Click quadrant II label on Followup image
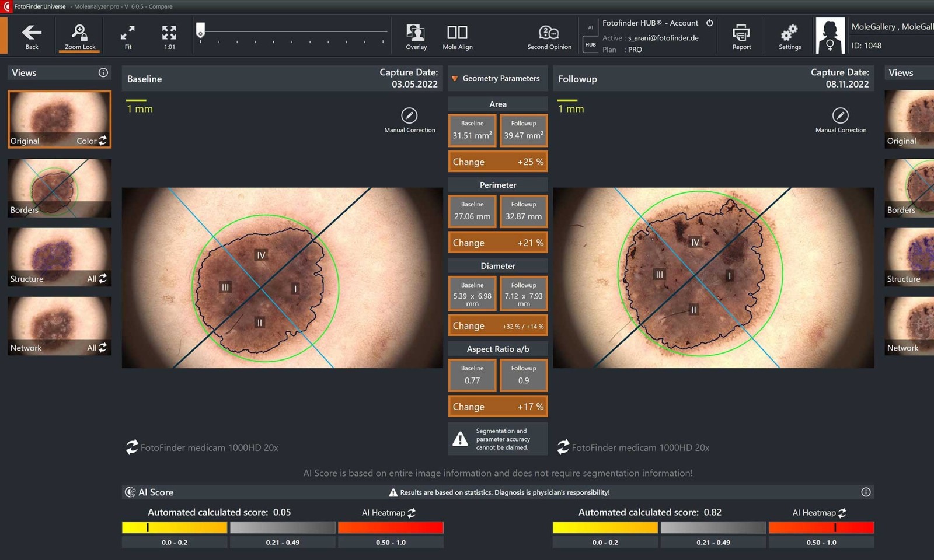 [693, 310]
